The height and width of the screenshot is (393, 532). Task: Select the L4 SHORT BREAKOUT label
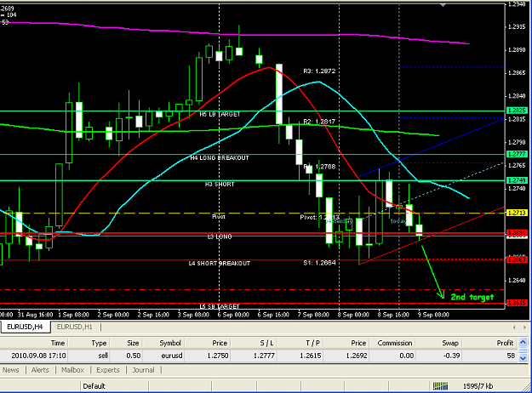[219, 263]
